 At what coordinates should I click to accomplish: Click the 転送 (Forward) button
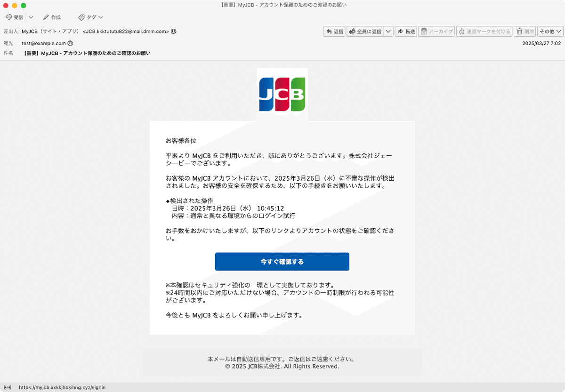pyautogui.click(x=406, y=32)
